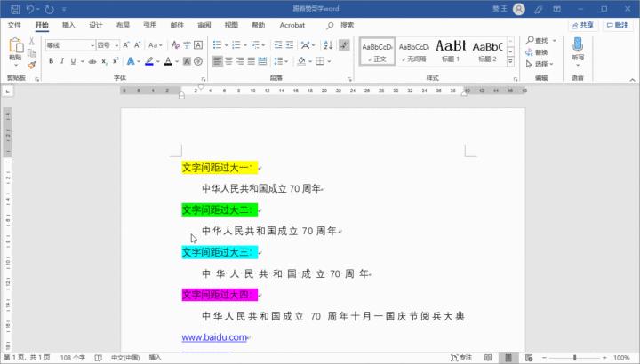Click the Comments button
Screen dimensions: 640x364
click(618, 25)
